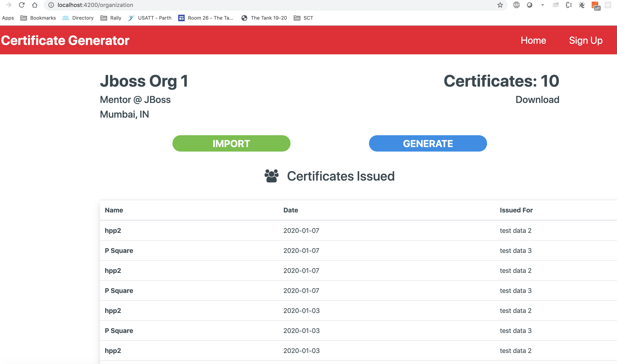This screenshot has width=617, height=364.
Task: Open Sign Up in the navbar
Action: point(586,40)
